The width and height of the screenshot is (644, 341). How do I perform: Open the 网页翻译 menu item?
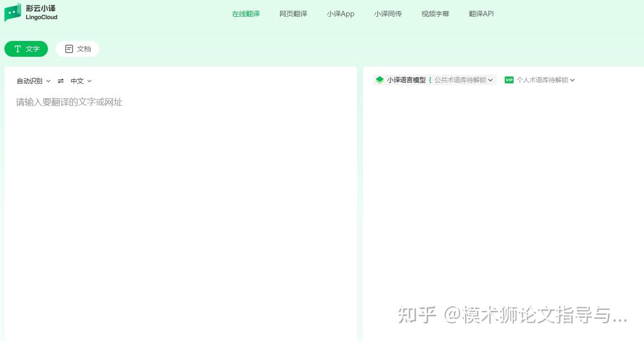(x=293, y=14)
